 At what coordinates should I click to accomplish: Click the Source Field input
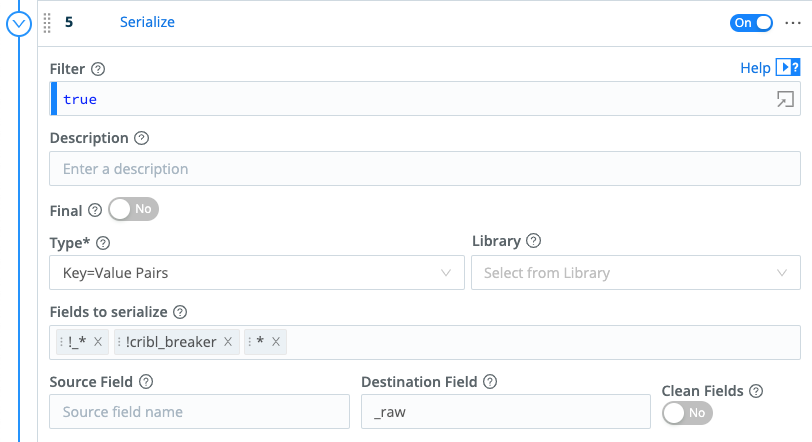point(201,411)
